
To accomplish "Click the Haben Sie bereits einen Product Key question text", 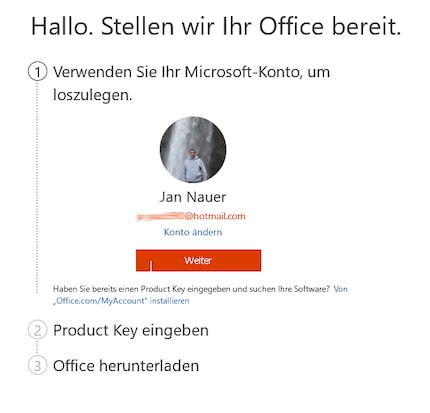I will [191, 289].
